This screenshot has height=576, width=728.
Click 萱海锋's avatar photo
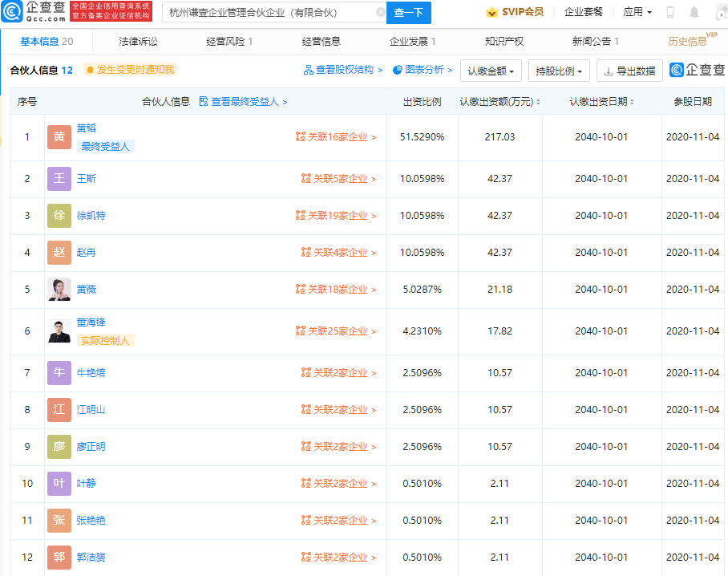pos(58,331)
